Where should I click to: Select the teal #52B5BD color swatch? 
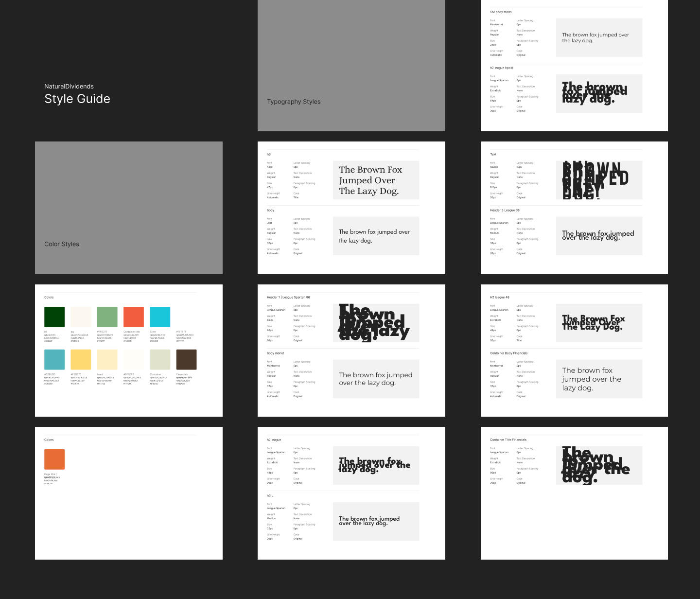click(x=54, y=359)
